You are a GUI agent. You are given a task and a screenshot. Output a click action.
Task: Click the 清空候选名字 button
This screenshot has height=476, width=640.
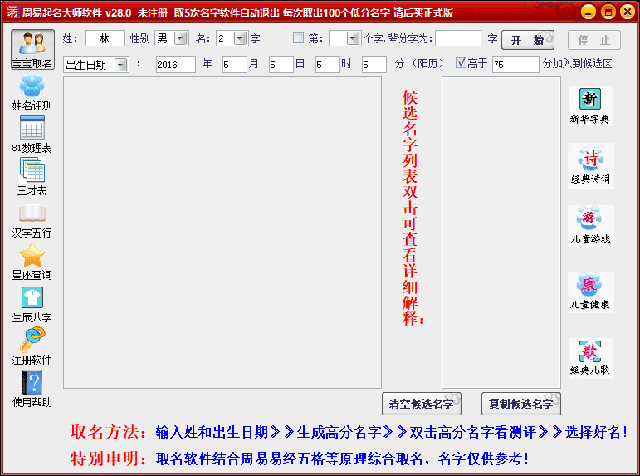coord(422,404)
